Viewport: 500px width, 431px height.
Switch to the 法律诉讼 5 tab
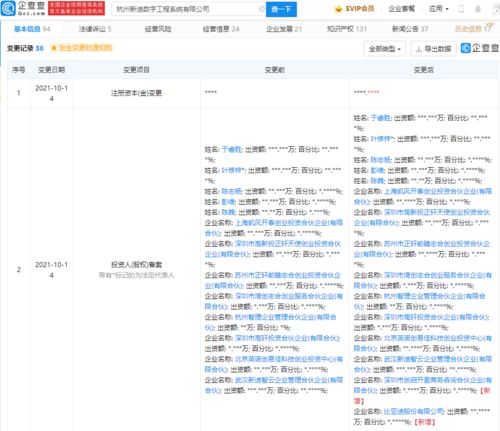click(x=95, y=29)
